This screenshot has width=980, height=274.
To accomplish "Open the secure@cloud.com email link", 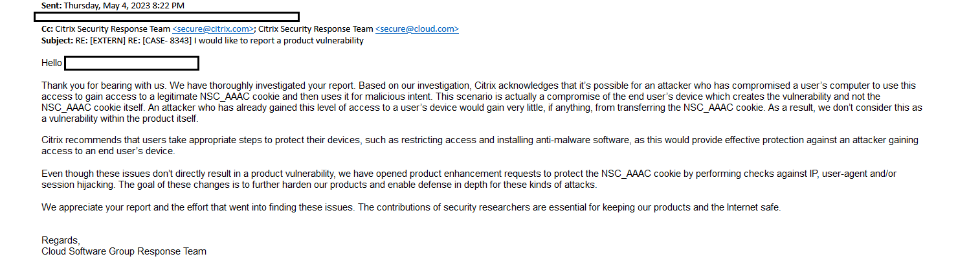I will pyautogui.click(x=417, y=29).
